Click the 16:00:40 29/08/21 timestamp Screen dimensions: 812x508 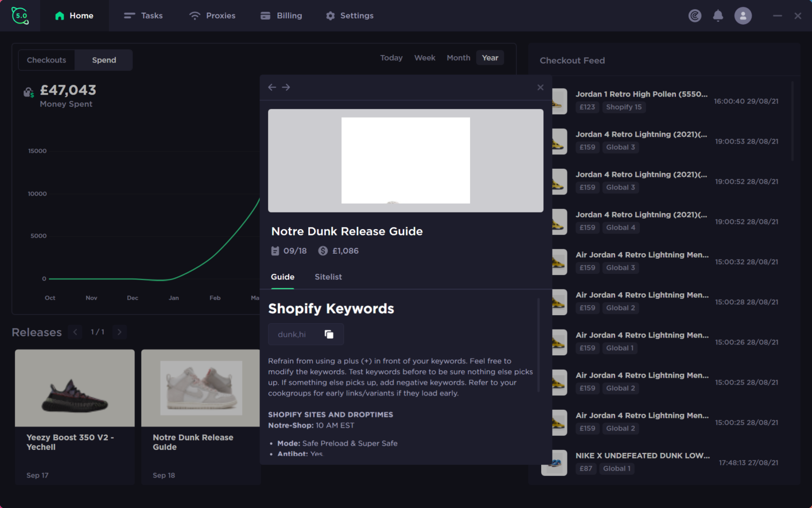pos(746,101)
